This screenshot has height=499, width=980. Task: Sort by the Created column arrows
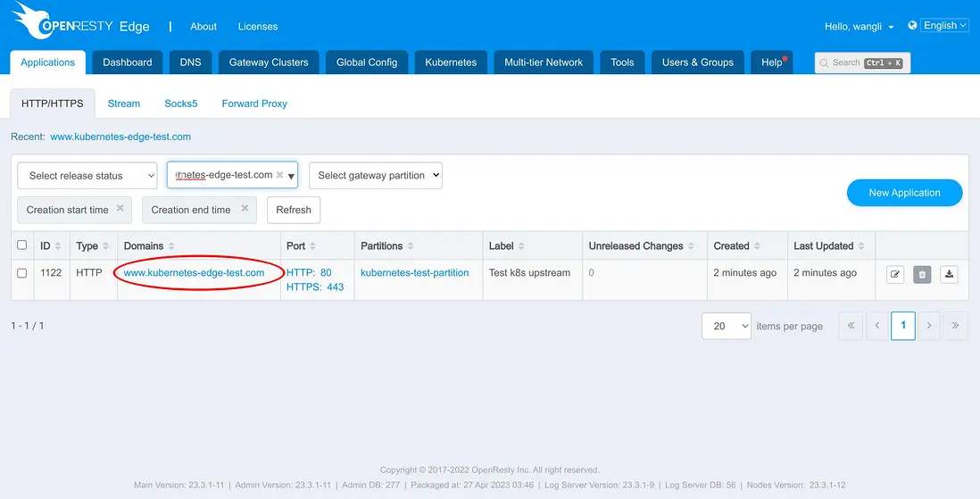(x=757, y=246)
